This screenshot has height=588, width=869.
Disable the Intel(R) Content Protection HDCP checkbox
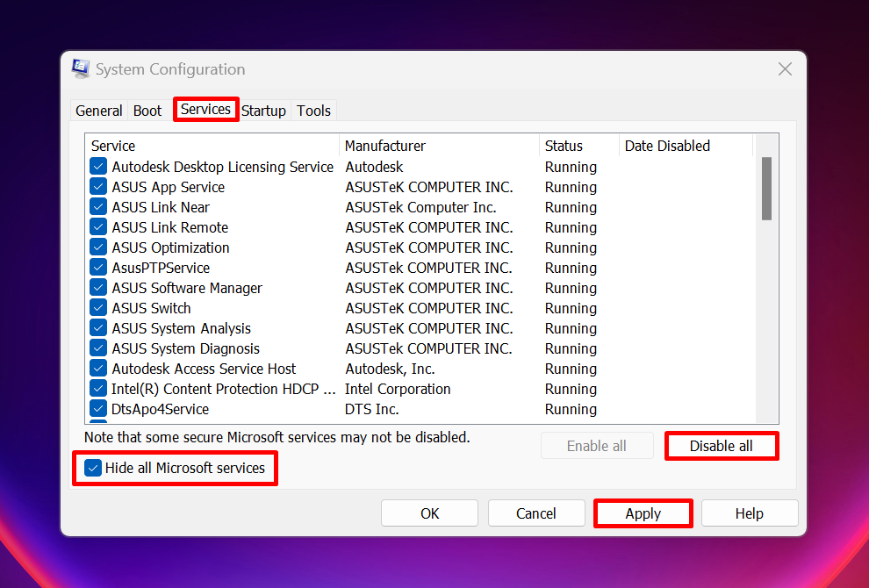[97, 389]
